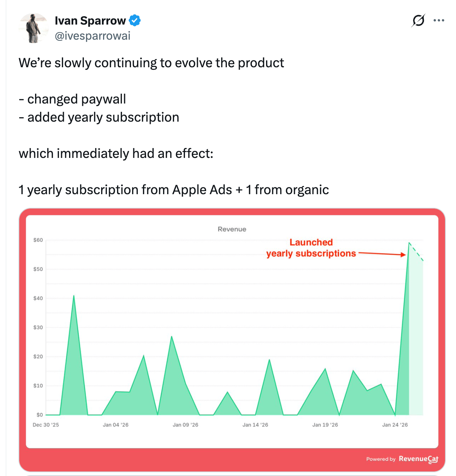Click the "changed paywall" line in the tweet
Viewport: 456px width, 476px height.
coord(72,99)
